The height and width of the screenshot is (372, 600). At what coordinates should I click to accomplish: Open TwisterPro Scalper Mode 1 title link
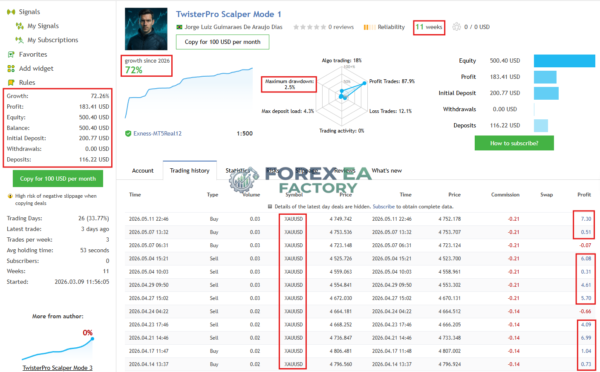pyautogui.click(x=228, y=14)
